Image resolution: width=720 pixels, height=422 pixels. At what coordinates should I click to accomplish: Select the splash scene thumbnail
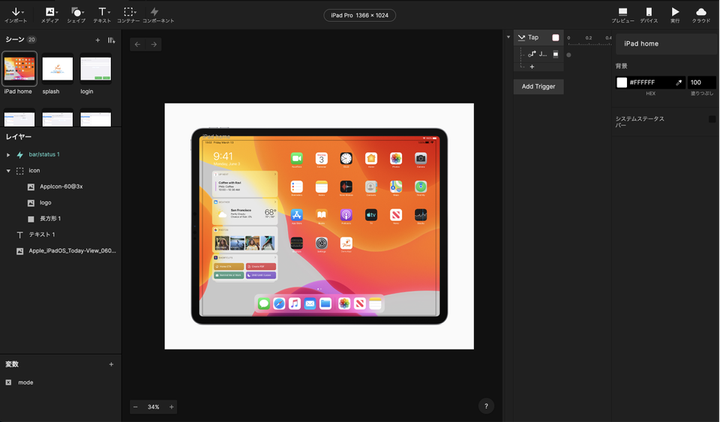point(57,69)
